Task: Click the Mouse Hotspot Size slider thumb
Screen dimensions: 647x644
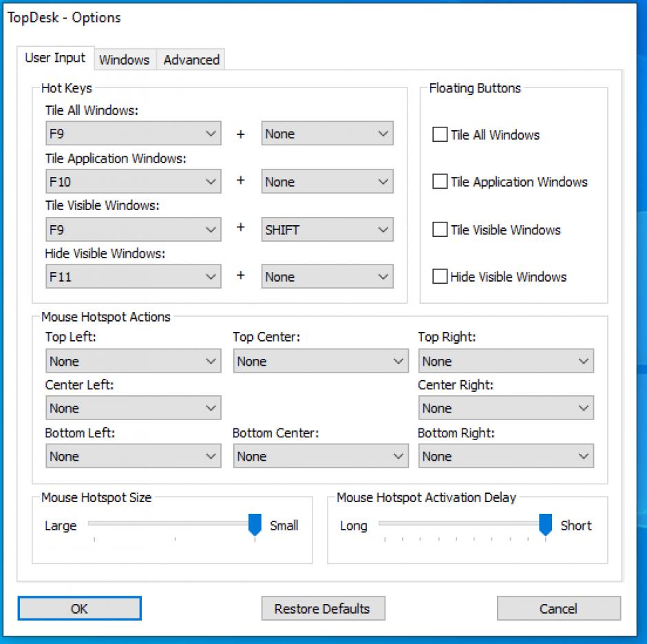Action: tap(255, 524)
